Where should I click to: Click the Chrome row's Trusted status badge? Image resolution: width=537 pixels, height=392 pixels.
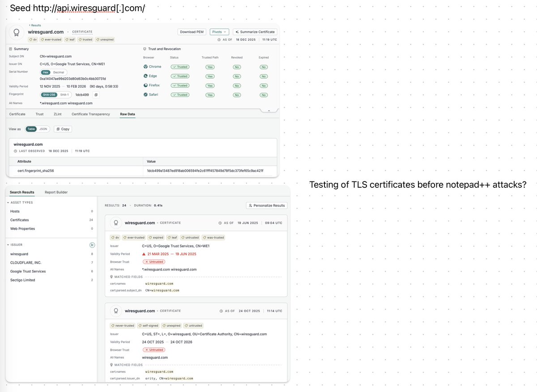[181, 67]
